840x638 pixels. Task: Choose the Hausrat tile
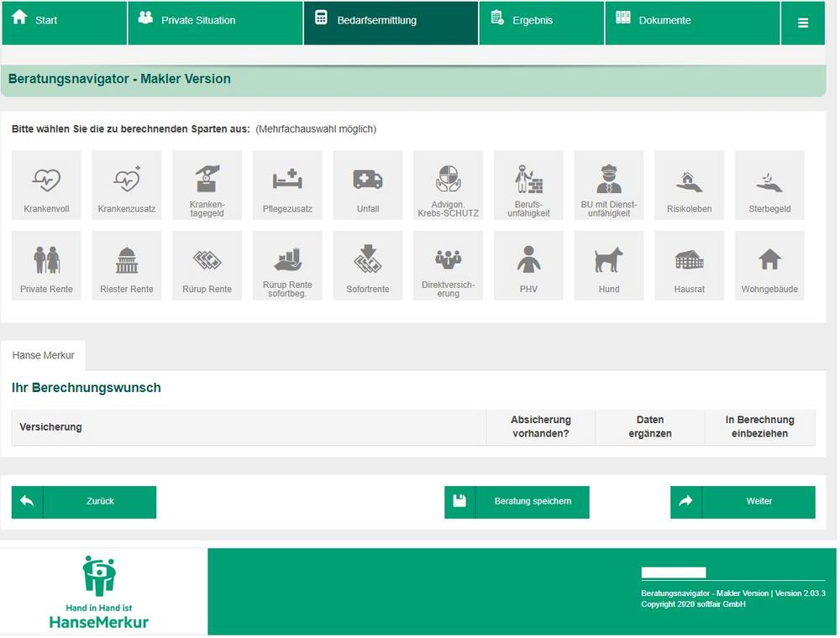(x=690, y=265)
